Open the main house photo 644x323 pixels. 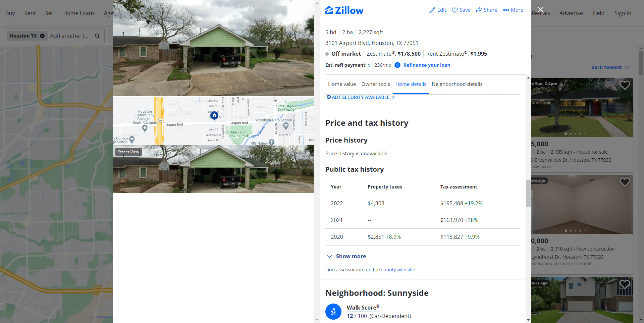click(213, 48)
